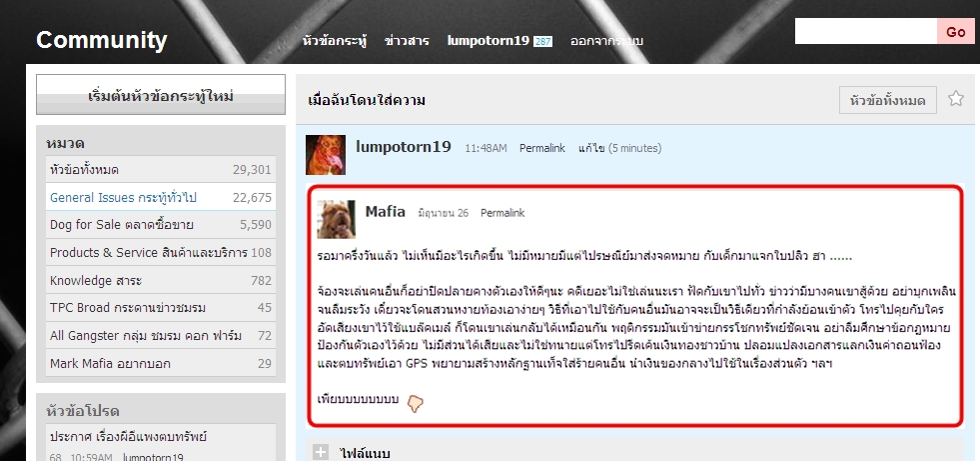Click the ออกจากระบบ logout link
Screen dimensions: 980x461
[x=606, y=41]
